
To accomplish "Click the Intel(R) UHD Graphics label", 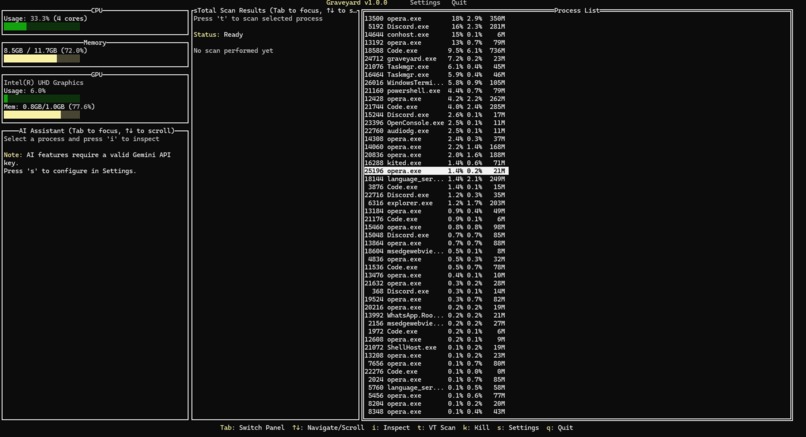I will coord(43,82).
